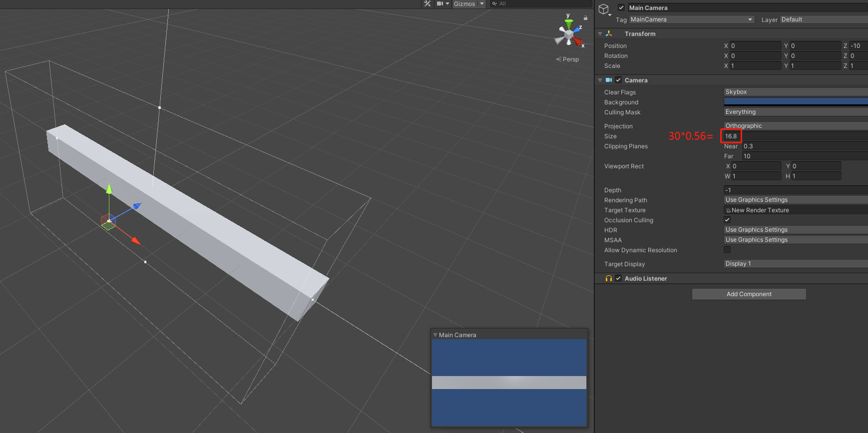The height and width of the screenshot is (433, 868).
Task: Click the Audio Listener headphones icon
Action: pyautogui.click(x=609, y=279)
